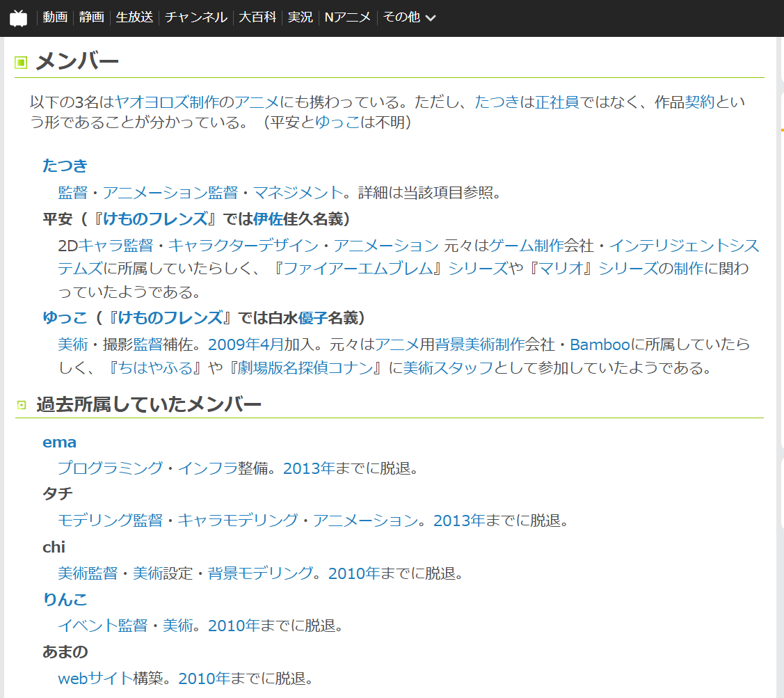Screen dimensions: 784x698
Task: Open the webサイト link under あまの
Action: pos(95,678)
